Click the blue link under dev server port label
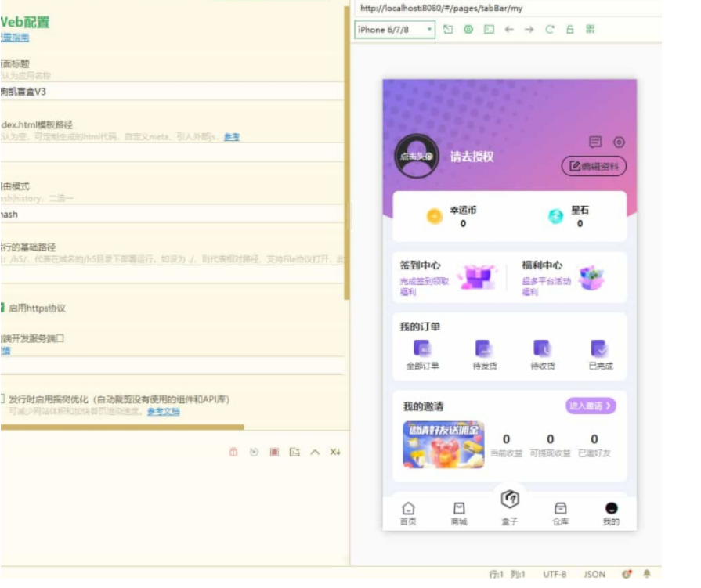Screen dimensions: 701x588 click(5, 351)
